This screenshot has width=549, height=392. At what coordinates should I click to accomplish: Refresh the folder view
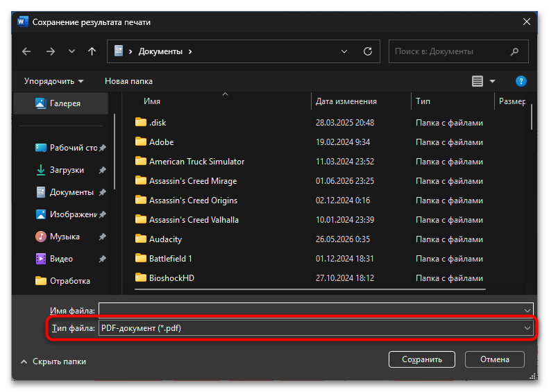coord(368,51)
